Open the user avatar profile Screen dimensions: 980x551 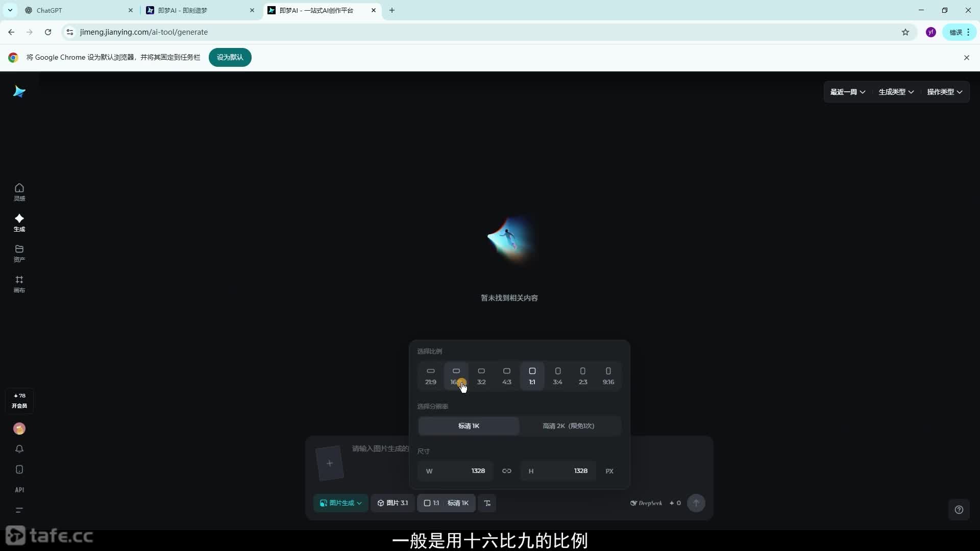point(19,429)
